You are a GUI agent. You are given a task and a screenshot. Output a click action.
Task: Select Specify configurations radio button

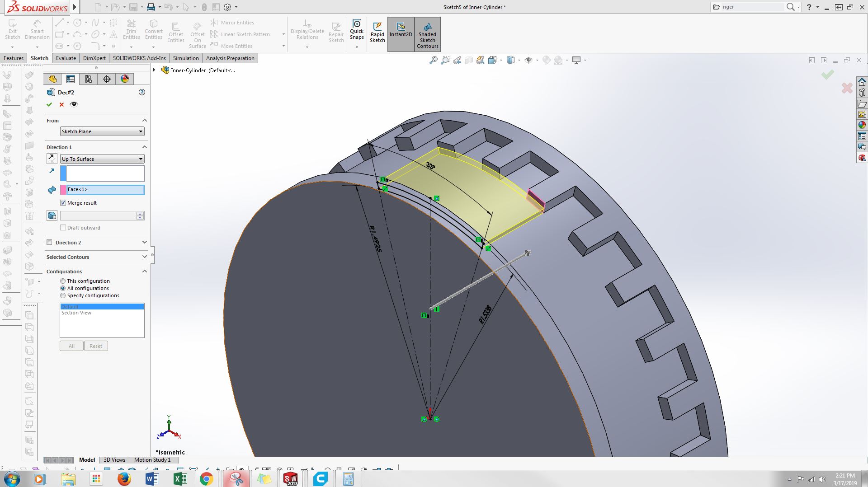63,295
